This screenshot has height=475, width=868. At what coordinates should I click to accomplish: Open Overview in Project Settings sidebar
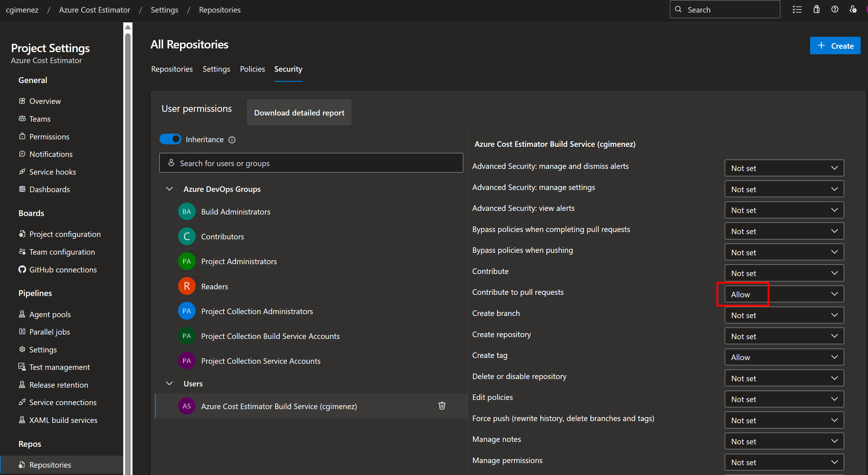(x=45, y=101)
